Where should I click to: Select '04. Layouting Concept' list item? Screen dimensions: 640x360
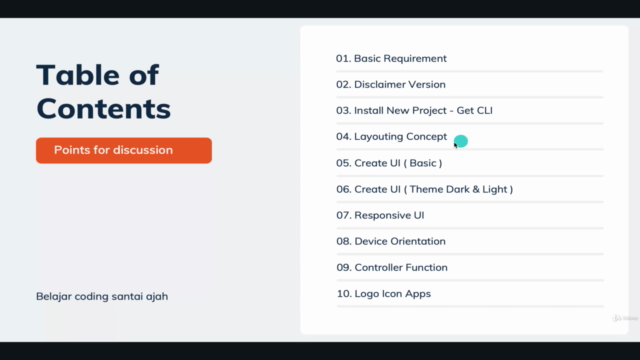pos(391,137)
